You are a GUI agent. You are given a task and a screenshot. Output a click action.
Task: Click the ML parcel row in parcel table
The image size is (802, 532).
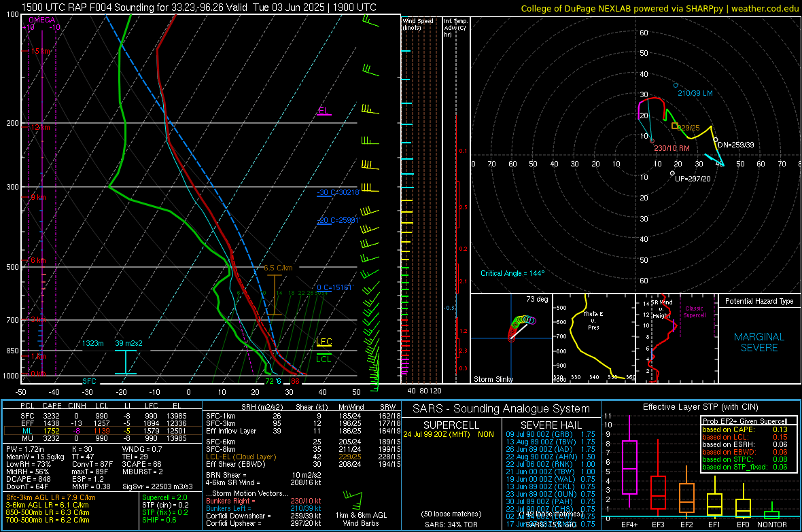click(x=103, y=431)
